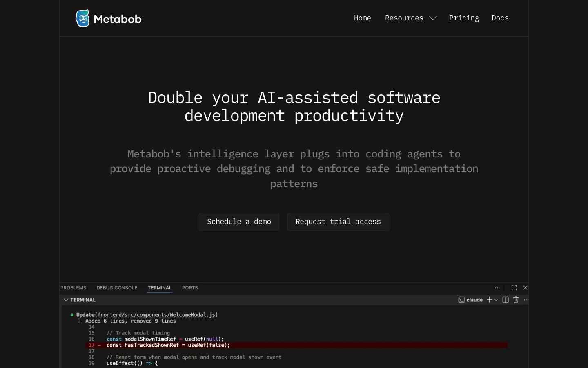Click the 'Double your AI-assisted software' headline
Image resolution: width=588 pixels, height=368 pixels.
tap(294, 98)
